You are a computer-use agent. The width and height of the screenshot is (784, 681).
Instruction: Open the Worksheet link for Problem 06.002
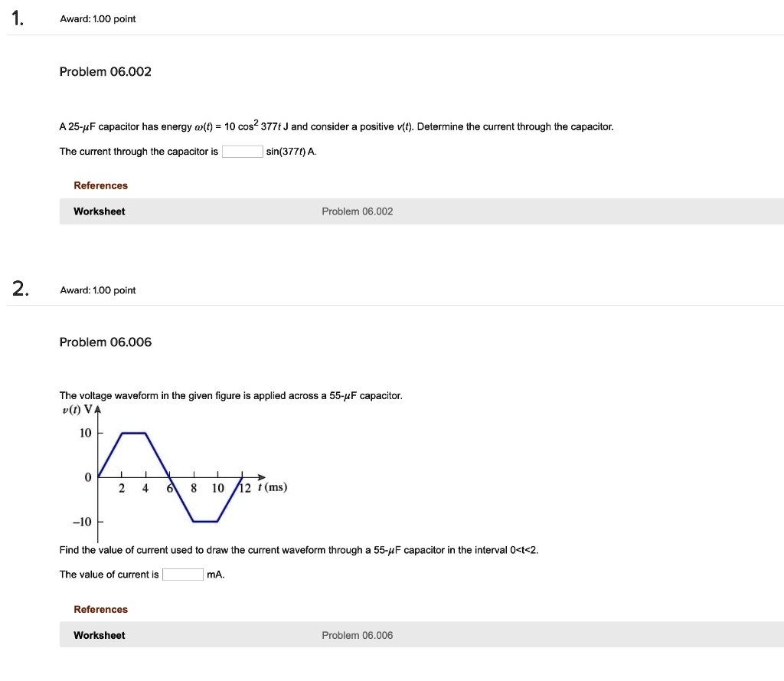pyautogui.click(x=99, y=211)
